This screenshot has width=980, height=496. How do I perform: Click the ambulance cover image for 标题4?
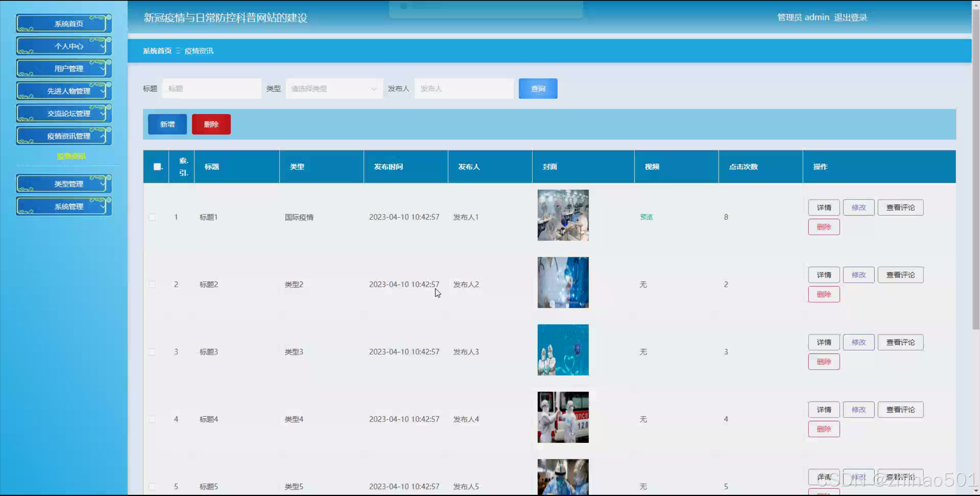(x=563, y=417)
